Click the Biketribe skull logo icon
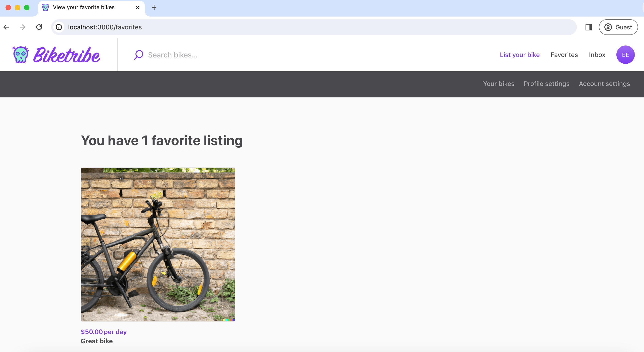 (20, 54)
